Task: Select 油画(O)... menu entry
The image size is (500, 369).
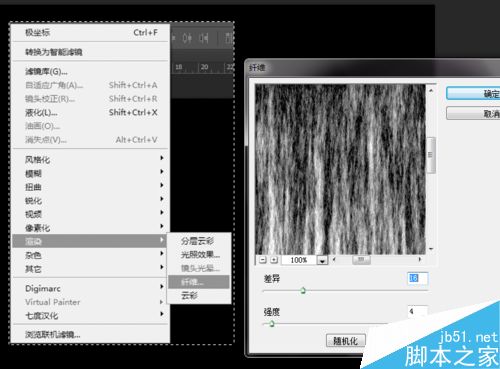Action: (91, 126)
